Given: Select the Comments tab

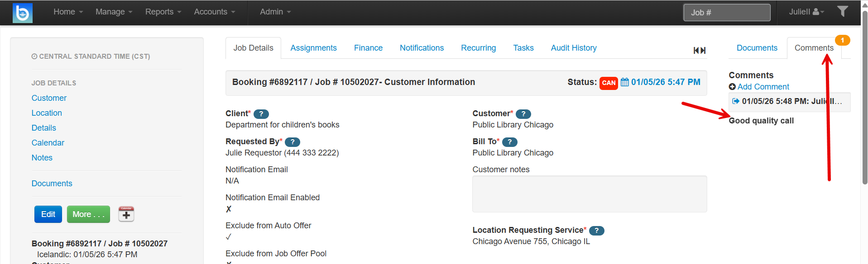Looking at the screenshot, I should (814, 48).
